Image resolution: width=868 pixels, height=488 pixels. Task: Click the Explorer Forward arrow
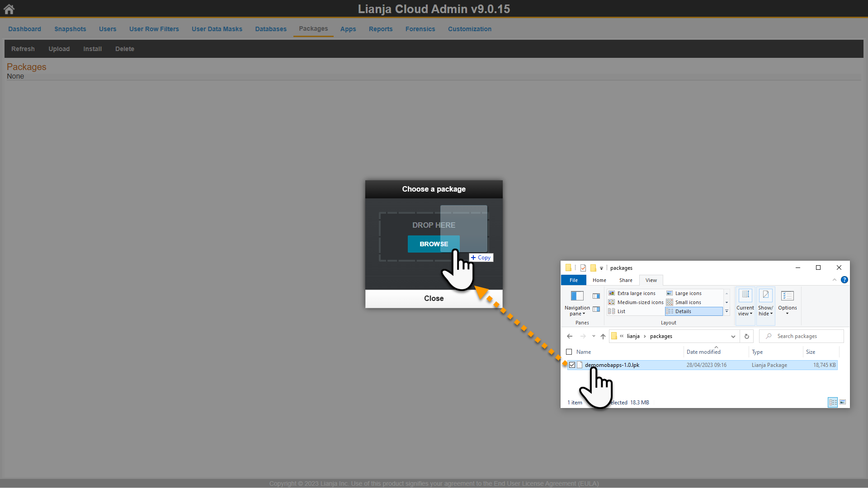click(583, 336)
